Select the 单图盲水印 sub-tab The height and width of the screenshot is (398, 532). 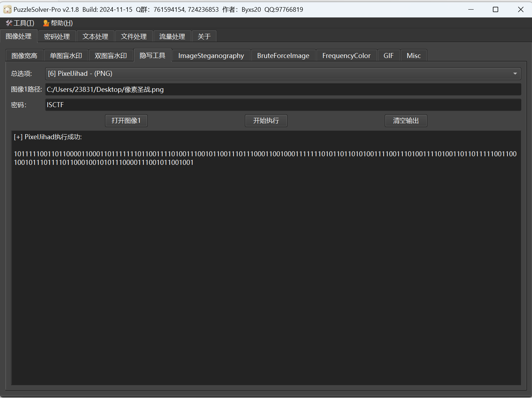point(66,56)
